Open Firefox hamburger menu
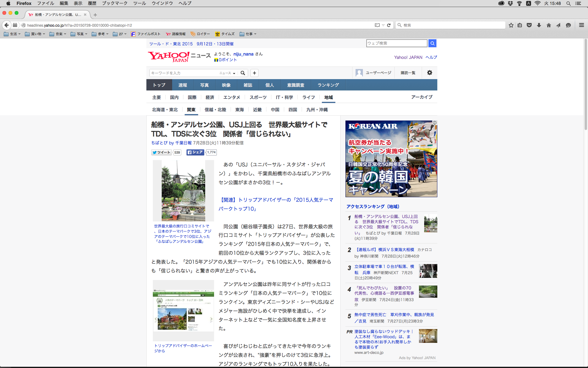This screenshot has height=368, width=588. (581, 25)
